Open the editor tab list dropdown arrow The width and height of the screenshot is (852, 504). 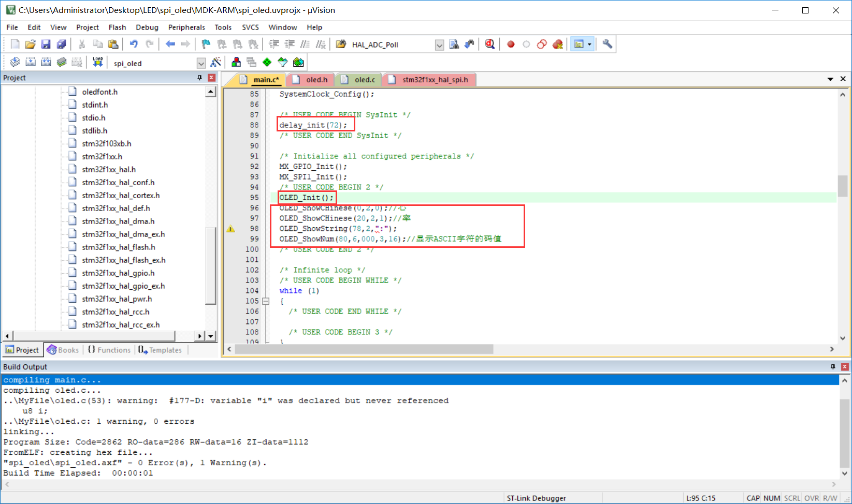(x=830, y=79)
